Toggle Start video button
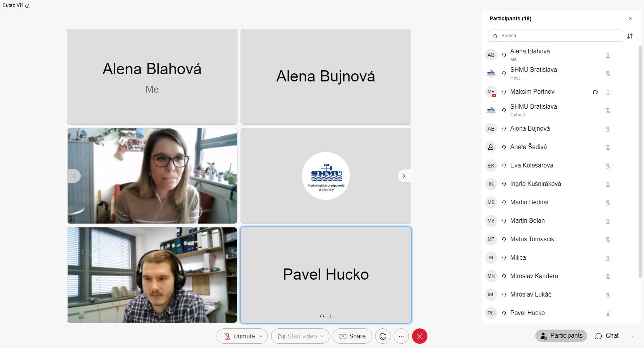The height and width of the screenshot is (348, 644). 297,336
